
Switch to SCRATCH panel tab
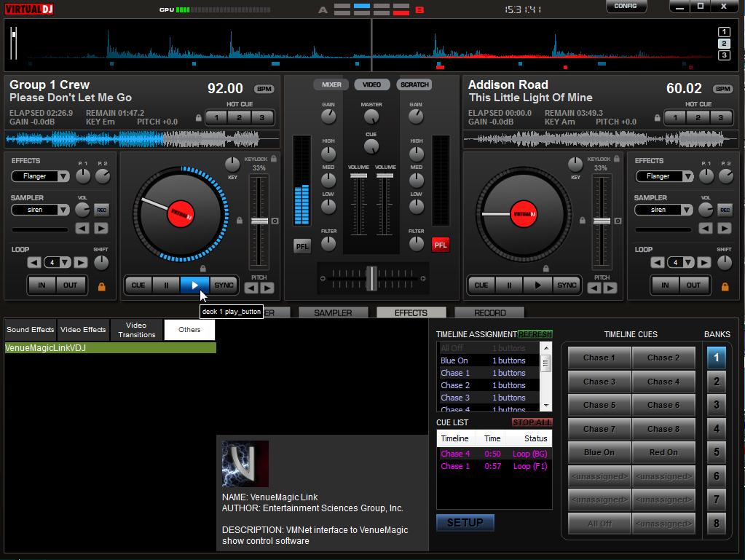(414, 84)
